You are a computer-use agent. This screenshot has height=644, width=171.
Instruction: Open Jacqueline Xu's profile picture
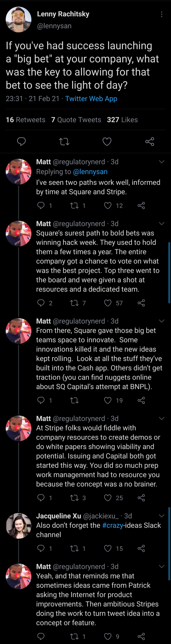[x=18, y=526]
